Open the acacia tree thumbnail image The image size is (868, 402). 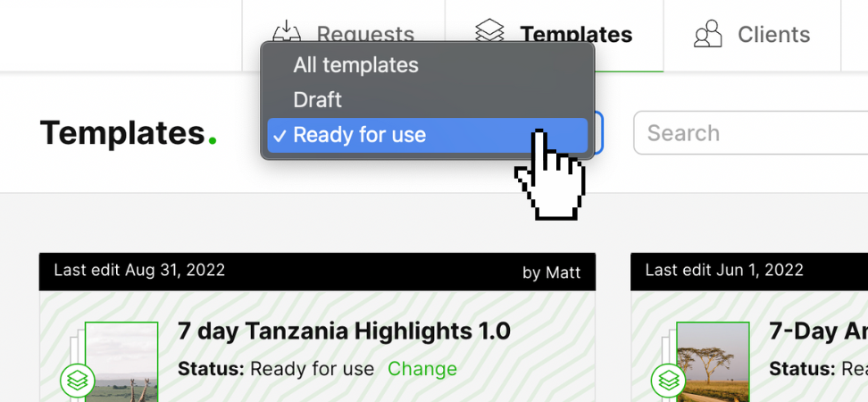coord(713,362)
